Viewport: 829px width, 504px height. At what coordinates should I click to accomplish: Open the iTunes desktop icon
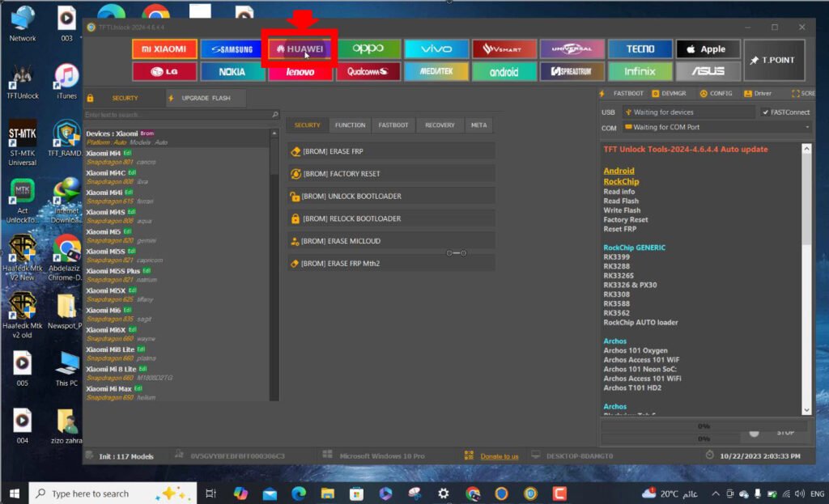click(66, 82)
